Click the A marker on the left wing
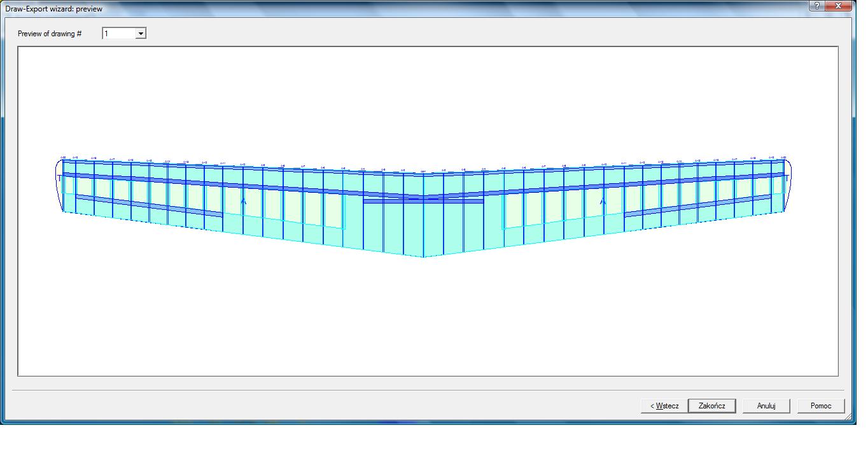Screen dimensions: 868x451 pyautogui.click(x=243, y=202)
